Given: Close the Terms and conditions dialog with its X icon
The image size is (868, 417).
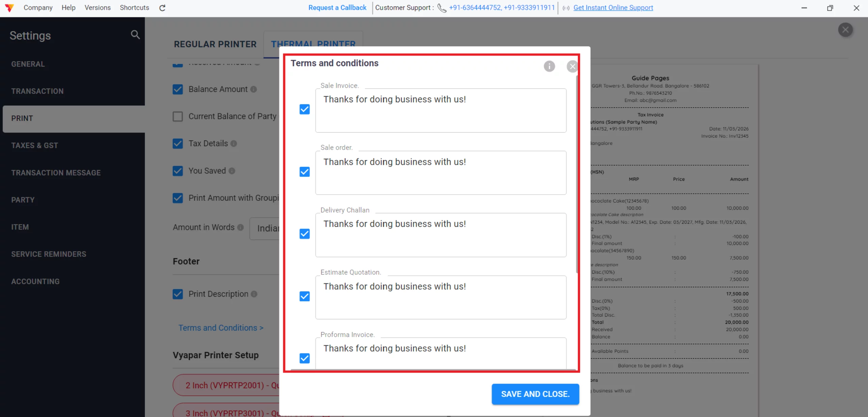Looking at the screenshot, I should click(572, 66).
